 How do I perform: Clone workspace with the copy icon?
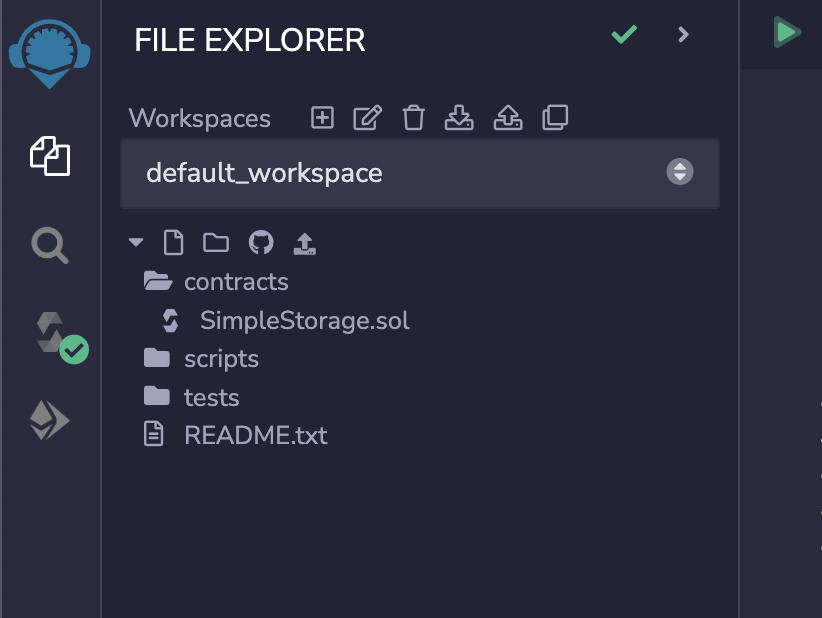[555, 117]
